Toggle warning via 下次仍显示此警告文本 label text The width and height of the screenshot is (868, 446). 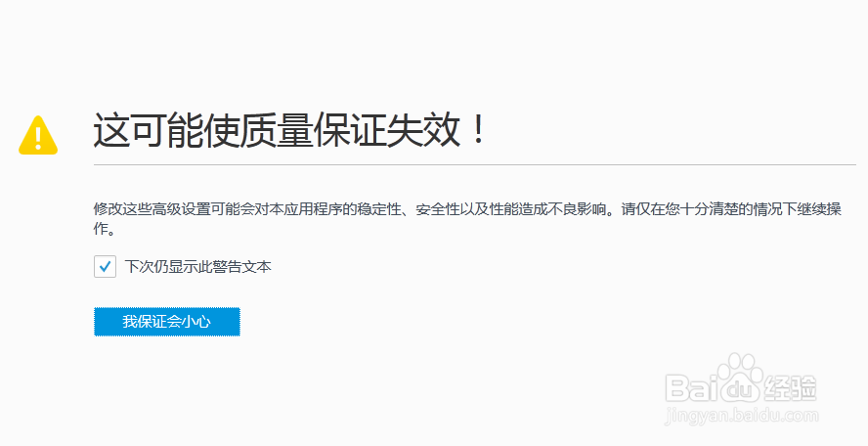(197, 266)
